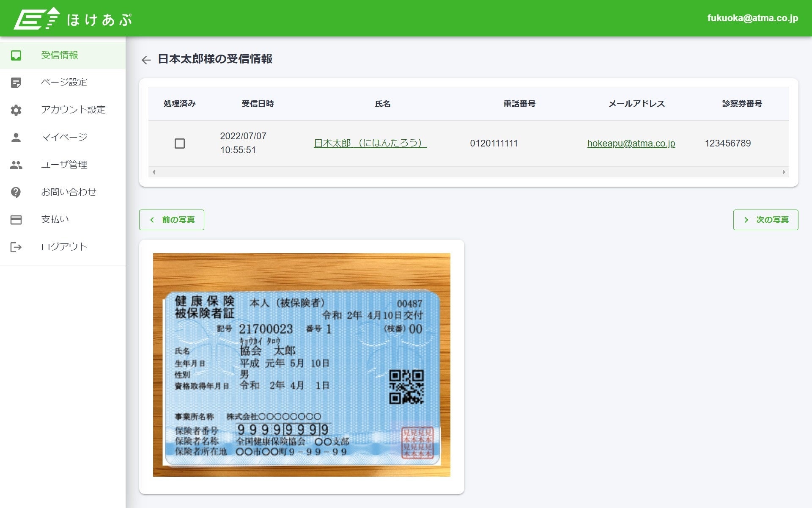Check the 処理済み checkbox for 日本太郎
812x508 pixels.
click(180, 144)
